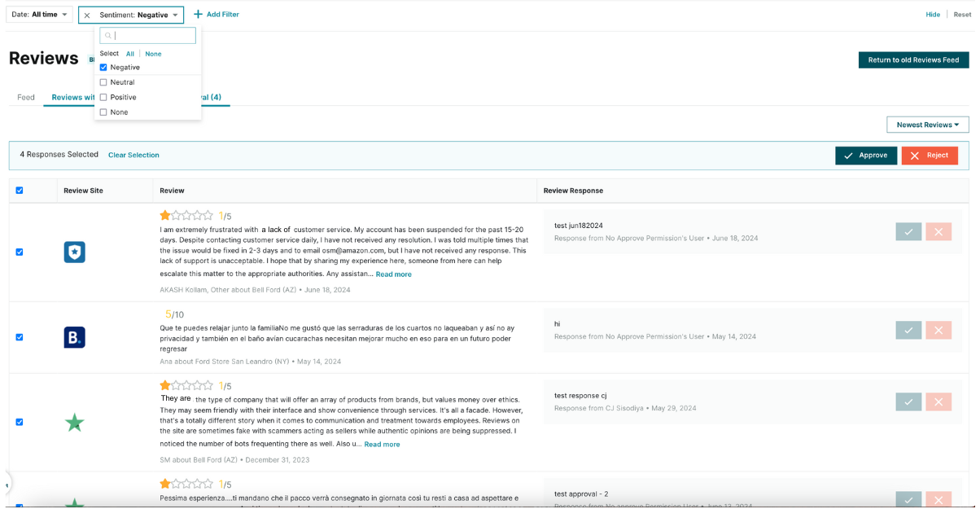
Task: Click the magnifier icon in the sentiment search box
Action: point(108,35)
